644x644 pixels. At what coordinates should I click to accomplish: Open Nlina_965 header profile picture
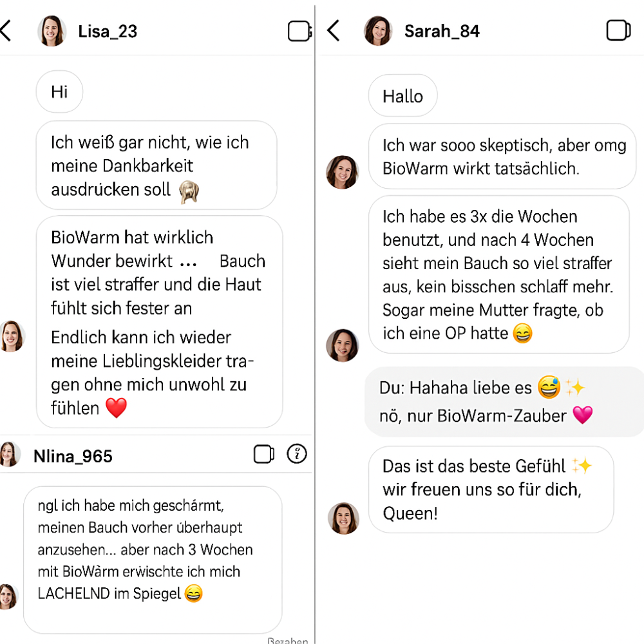pos(9,455)
